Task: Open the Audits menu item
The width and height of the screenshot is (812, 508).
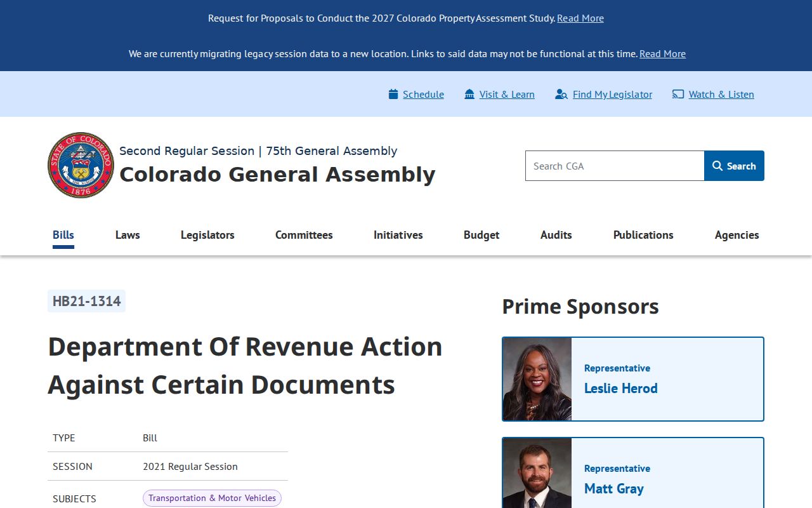Action: coord(556,235)
